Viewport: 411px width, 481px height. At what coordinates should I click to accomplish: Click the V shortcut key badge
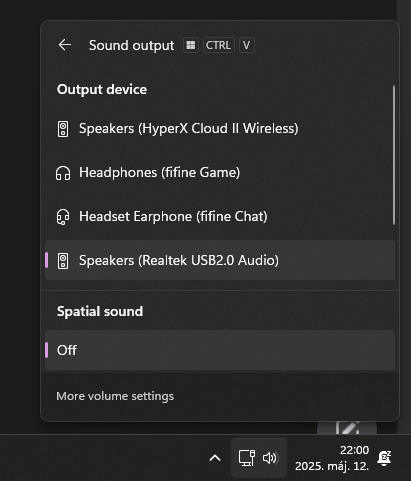pos(246,45)
